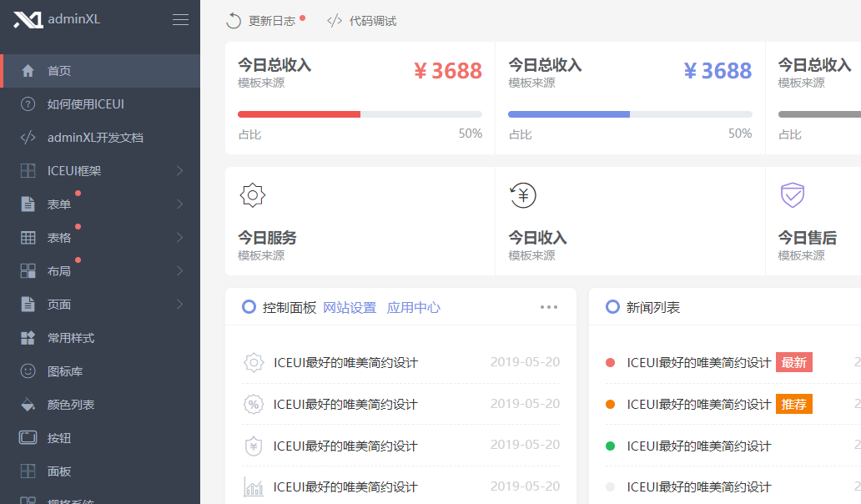
Task: Open the 更新日志 refresh icon
Action: (x=234, y=21)
